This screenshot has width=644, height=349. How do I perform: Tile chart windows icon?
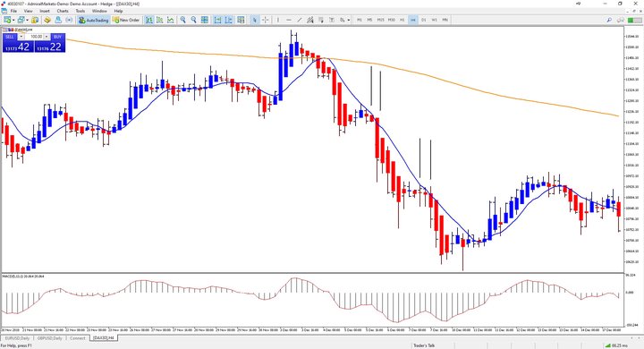click(205, 20)
